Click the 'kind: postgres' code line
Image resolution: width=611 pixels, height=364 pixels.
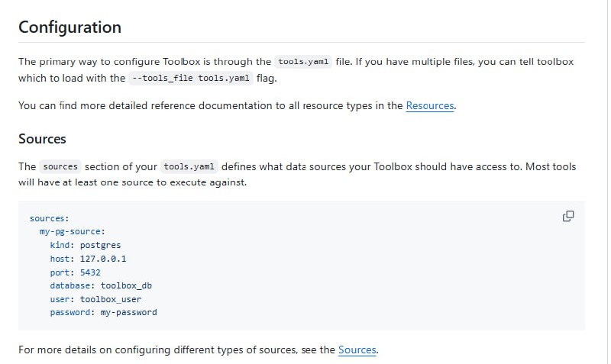point(86,245)
